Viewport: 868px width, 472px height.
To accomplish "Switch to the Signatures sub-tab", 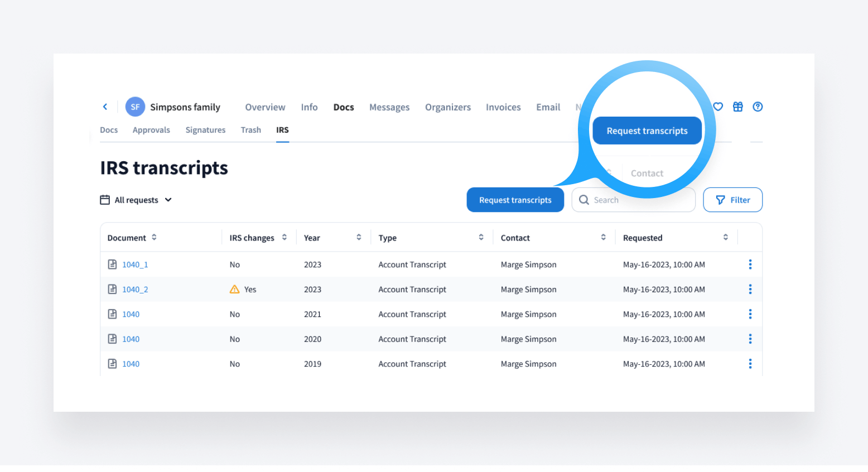I will tap(205, 130).
